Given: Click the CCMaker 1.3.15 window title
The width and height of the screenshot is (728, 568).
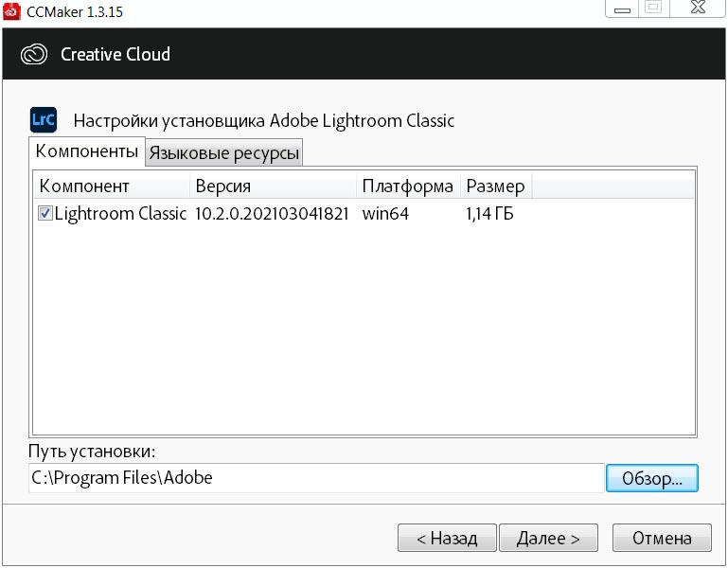Looking at the screenshot, I should tap(75, 11).
